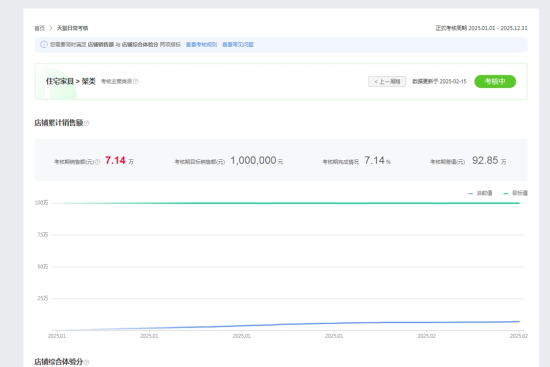Click the 100万 y-axis label
Viewport: 550px width, 367px height.
[41, 203]
